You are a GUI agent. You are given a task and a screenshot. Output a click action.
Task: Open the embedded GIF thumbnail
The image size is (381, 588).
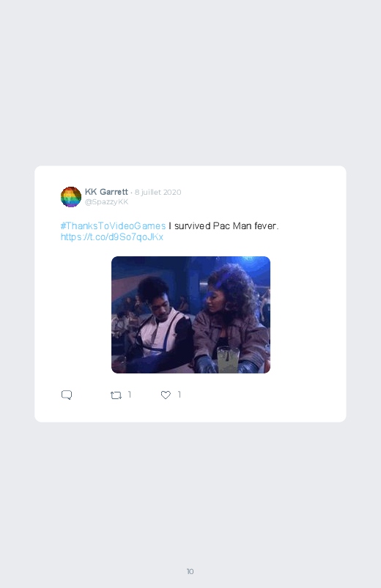click(190, 315)
